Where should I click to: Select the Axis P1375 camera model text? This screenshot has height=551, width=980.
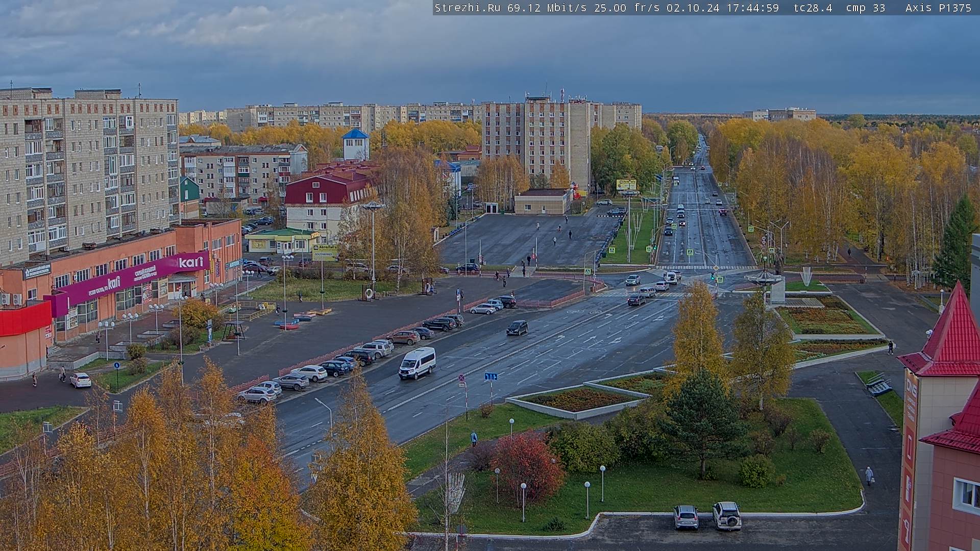pos(938,8)
